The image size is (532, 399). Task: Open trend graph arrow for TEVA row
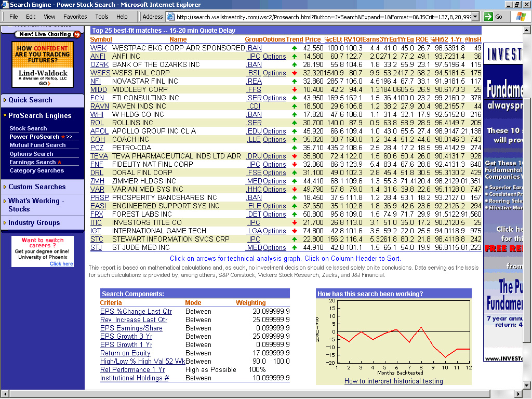click(294, 156)
